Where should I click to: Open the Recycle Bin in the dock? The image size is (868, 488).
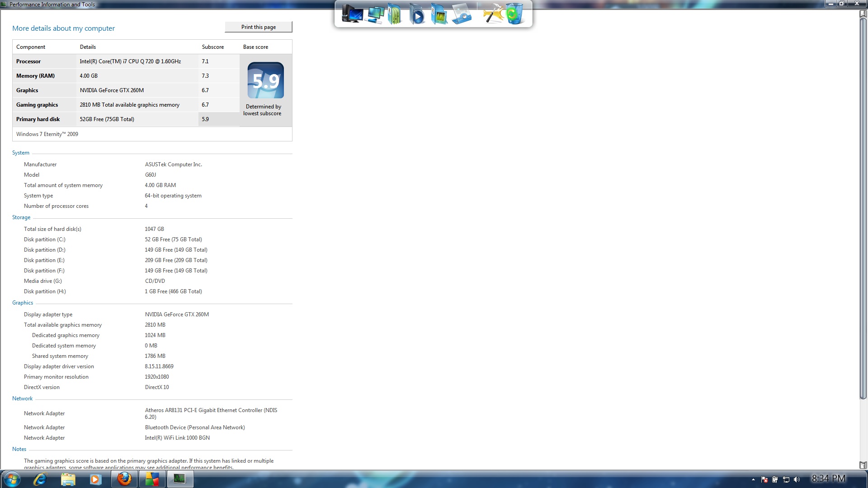tap(514, 14)
